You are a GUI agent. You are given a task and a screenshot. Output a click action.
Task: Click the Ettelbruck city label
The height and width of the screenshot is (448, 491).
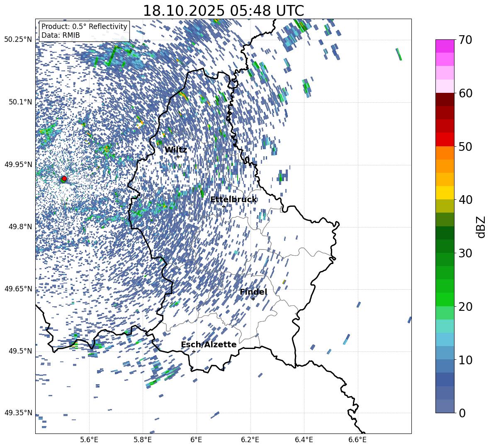click(233, 200)
